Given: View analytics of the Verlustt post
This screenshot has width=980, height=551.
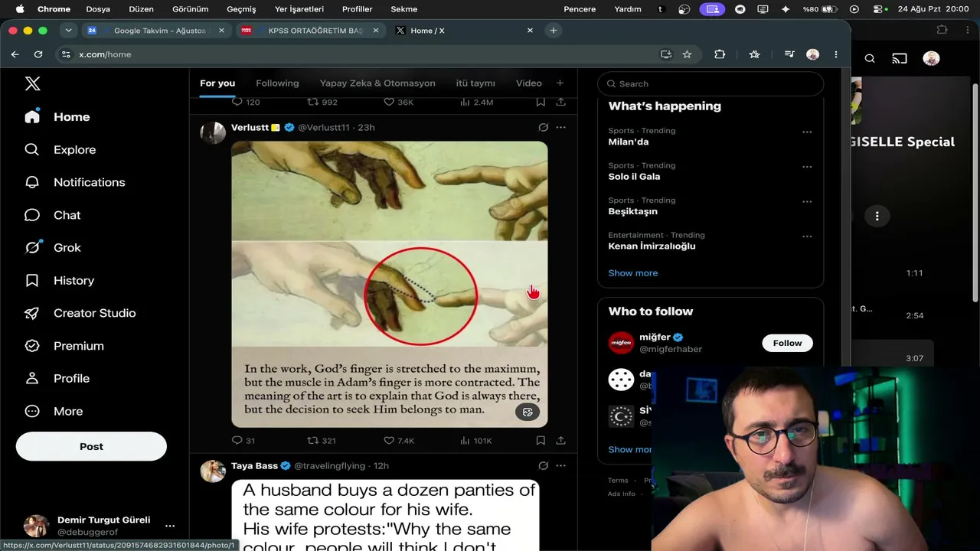Looking at the screenshot, I should [x=475, y=441].
